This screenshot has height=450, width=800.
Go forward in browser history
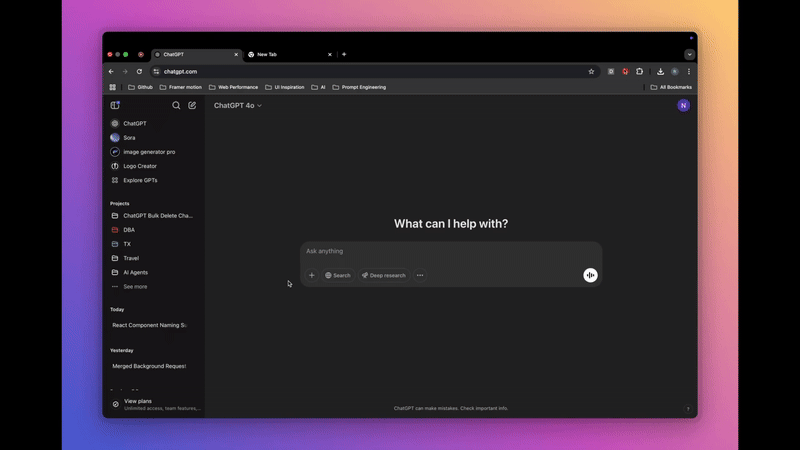[x=125, y=72]
